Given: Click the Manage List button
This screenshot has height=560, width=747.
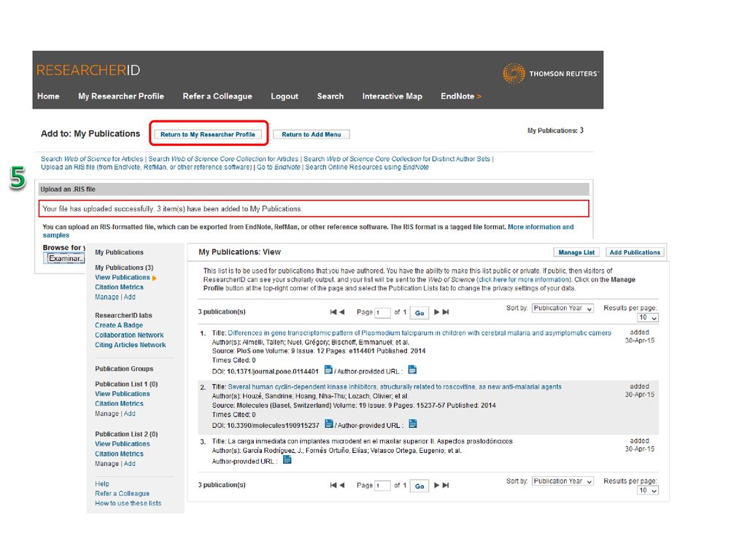Looking at the screenshot, I should 576,252.
